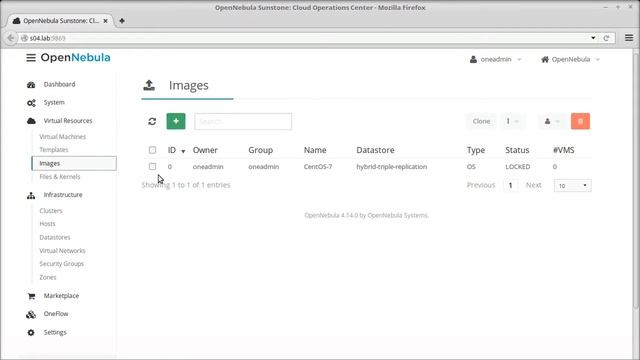Screen dimensions: 640x360
Task: Click the Infrastructure sitemap icon
Action: click(x=31, y=196)
